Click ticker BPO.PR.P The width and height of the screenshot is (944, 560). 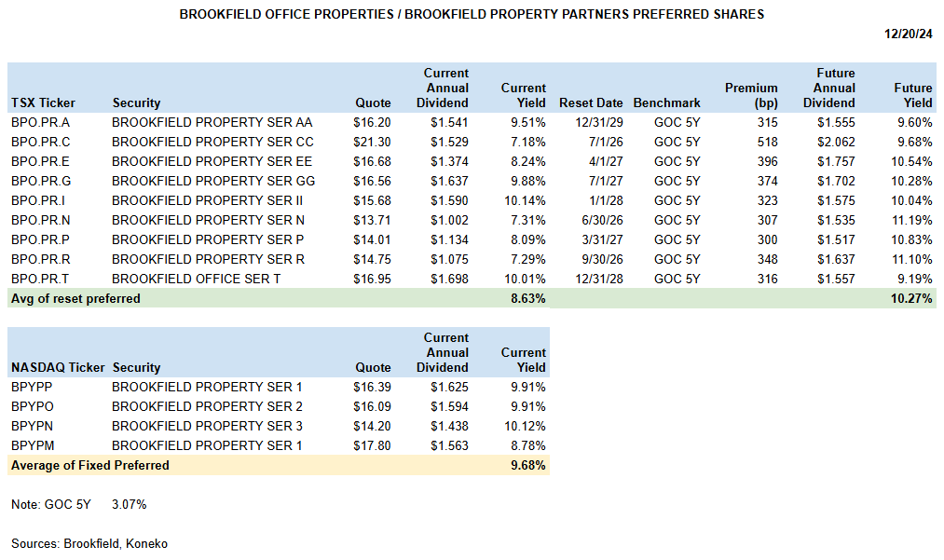[40, 239]
